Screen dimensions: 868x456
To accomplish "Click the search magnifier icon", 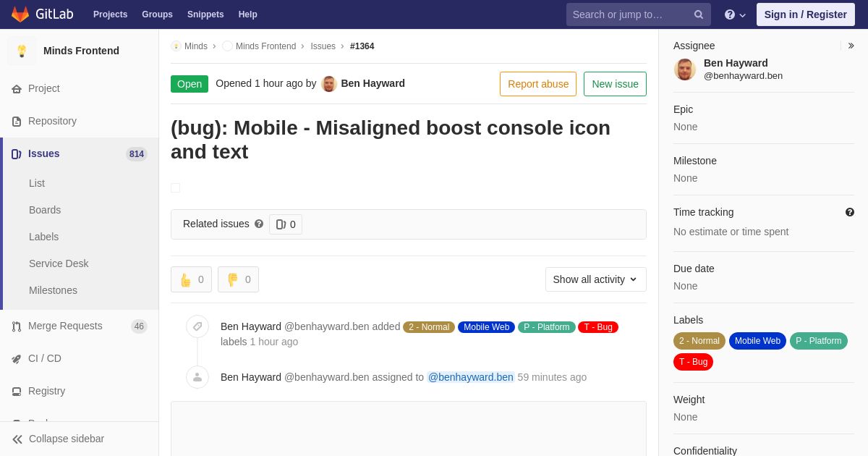I will coord(698,14).
